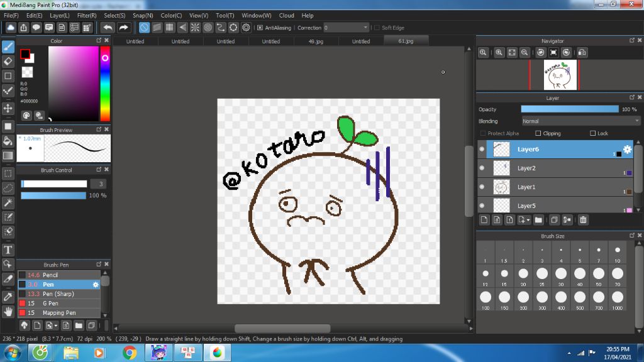The image size is (644, 362).
Task: Pick the Bucket fill tool
Action: (8, 141)
